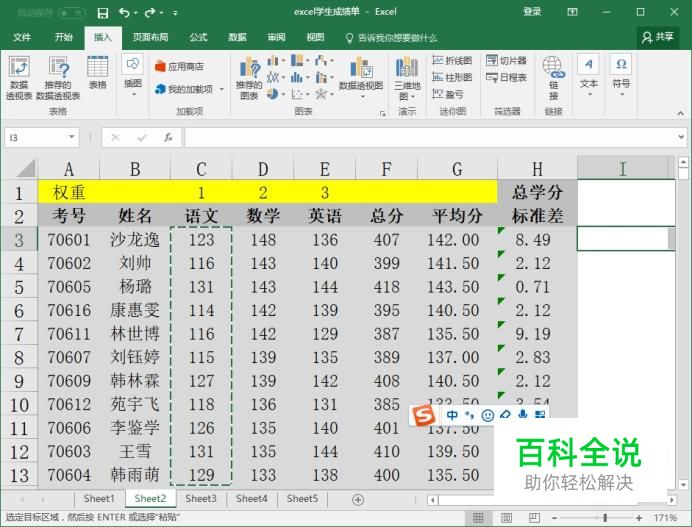The image size is (692, 527).
Task: Insert a 日程表 timeline filter
Action: (x=506, y=78)
